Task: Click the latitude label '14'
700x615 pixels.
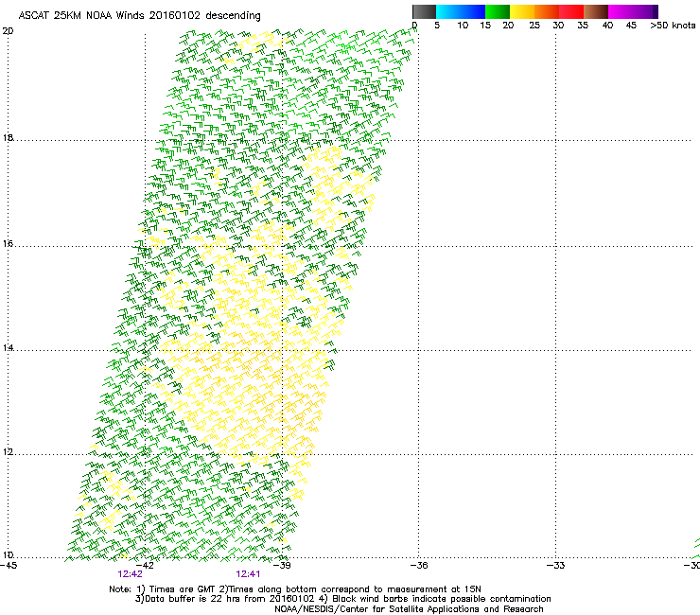Action: (x=8, y=347)
